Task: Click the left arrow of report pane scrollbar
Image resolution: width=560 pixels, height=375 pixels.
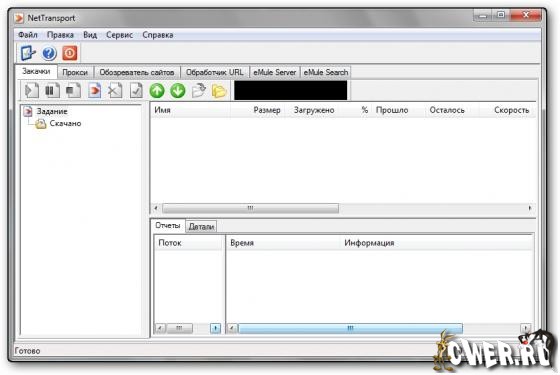Action: pyautogui.click(x=232, y=328)
